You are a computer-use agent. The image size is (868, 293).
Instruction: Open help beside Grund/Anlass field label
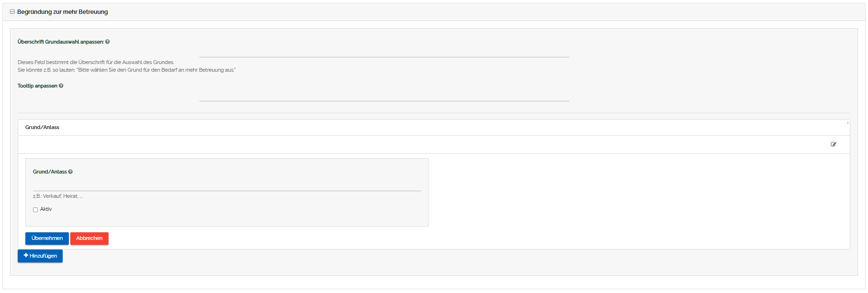(x=70, y=171)
